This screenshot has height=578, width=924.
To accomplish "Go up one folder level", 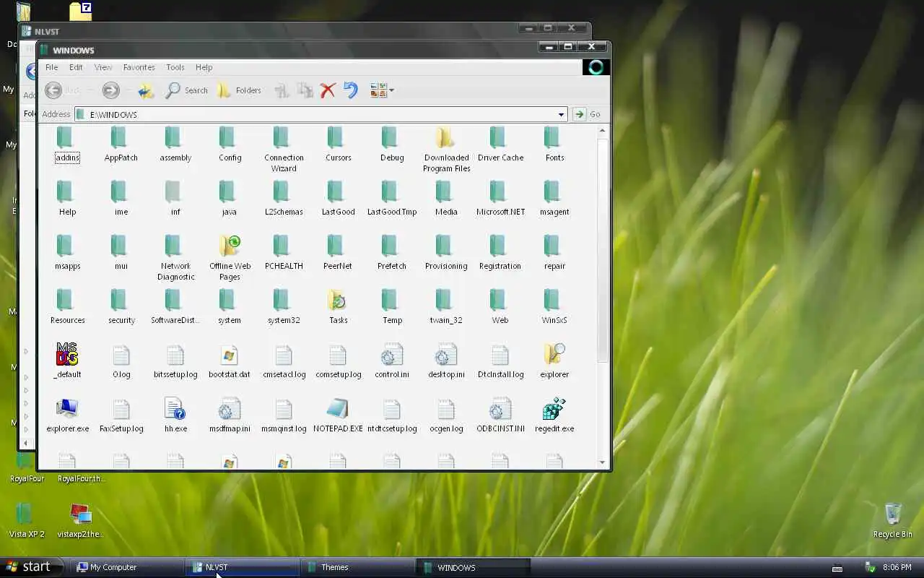I will pyautogui.click(x=147, y=90).
